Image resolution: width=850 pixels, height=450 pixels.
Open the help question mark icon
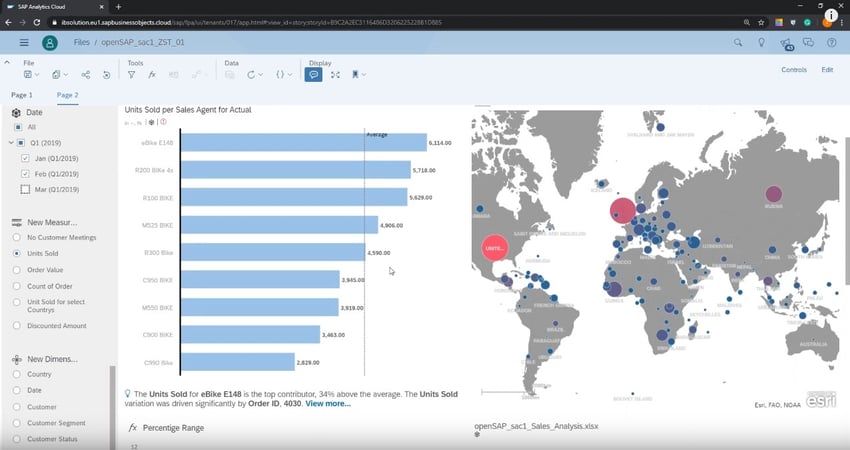coord(832,42)
